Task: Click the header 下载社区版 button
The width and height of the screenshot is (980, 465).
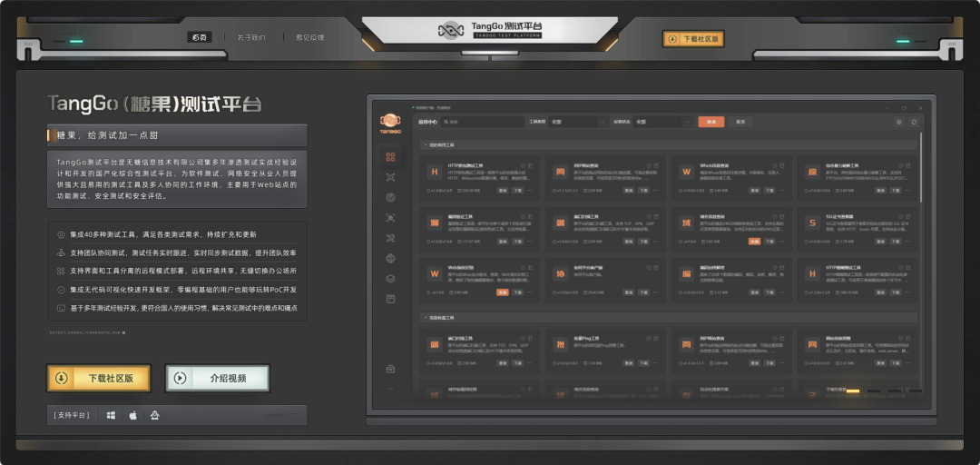Action: coord(693,39)
